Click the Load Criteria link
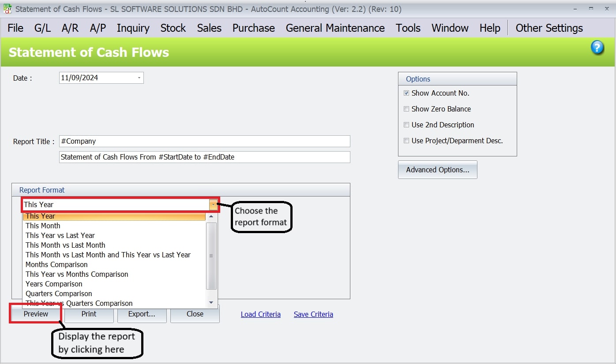 [260, 314]
